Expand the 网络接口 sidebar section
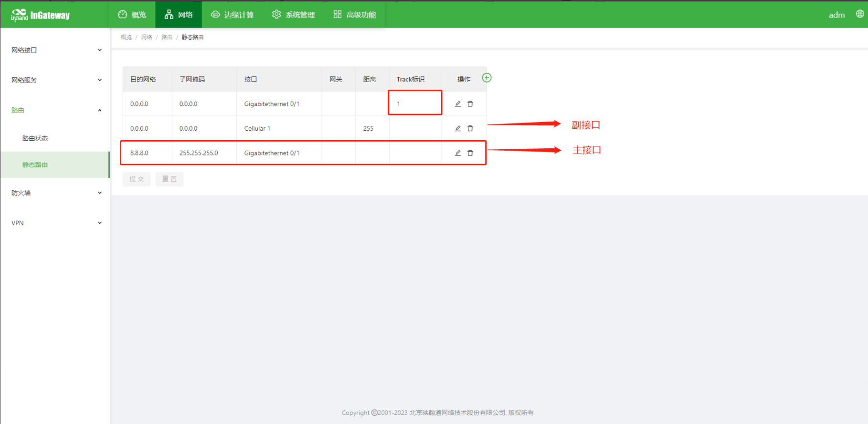This screenshot has width=868, height=424. [x=55, y=50]
